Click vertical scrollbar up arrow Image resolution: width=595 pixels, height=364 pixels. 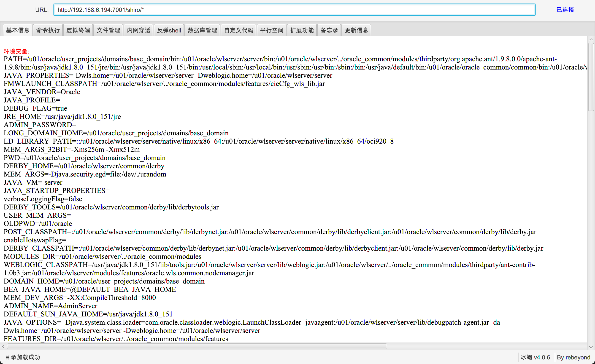tap(591, 40)
